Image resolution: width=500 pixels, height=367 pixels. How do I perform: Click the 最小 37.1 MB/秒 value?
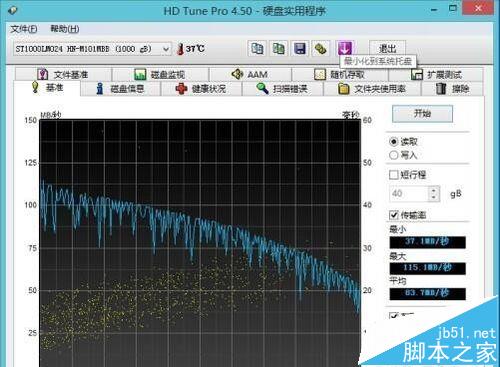click(x=427, y=242)
